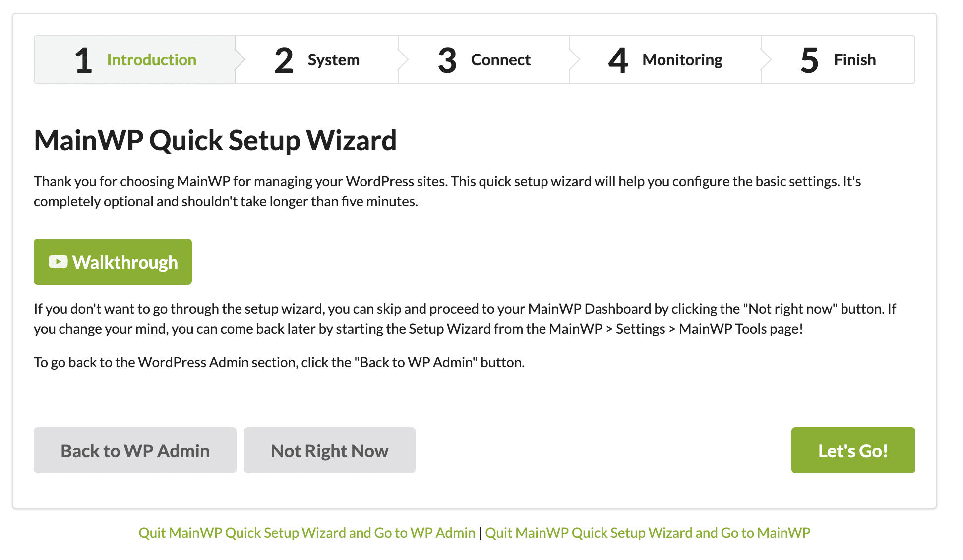
Task: Select the Introduction step tab
Action: [x=135, y=59]
